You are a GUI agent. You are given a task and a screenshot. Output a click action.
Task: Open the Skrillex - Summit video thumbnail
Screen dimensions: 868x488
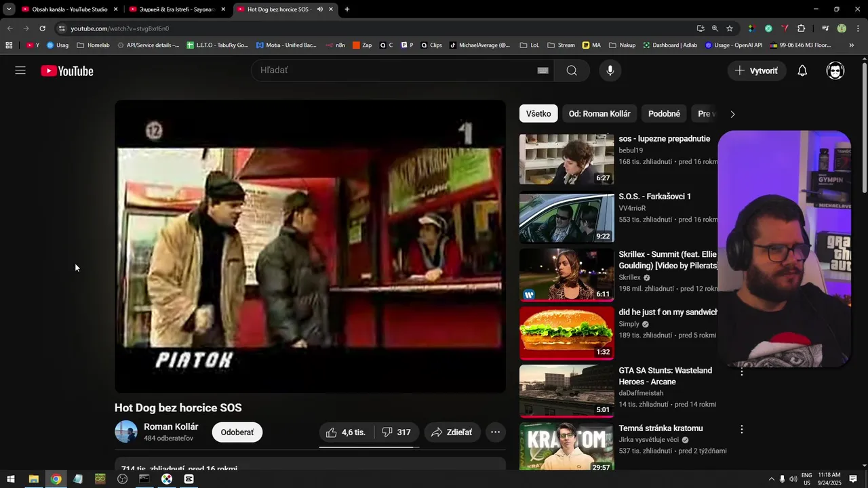tap(566, 274)
